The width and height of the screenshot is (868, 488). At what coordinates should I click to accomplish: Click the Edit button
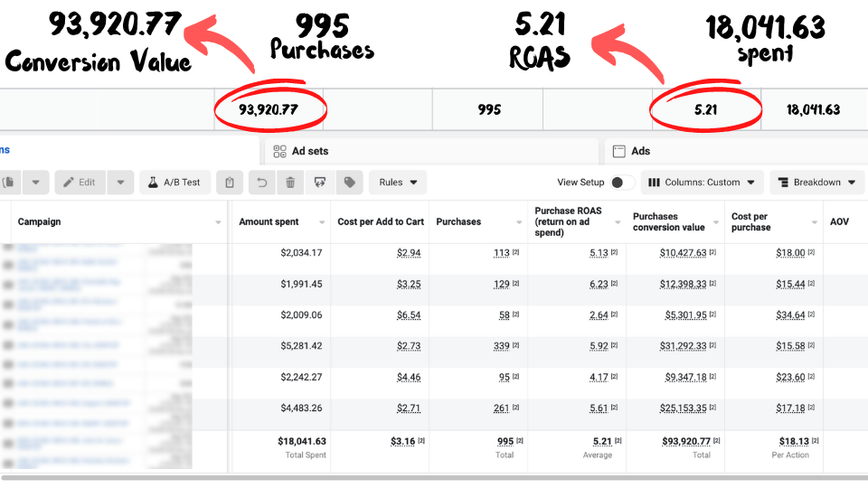tap(80, 183)
